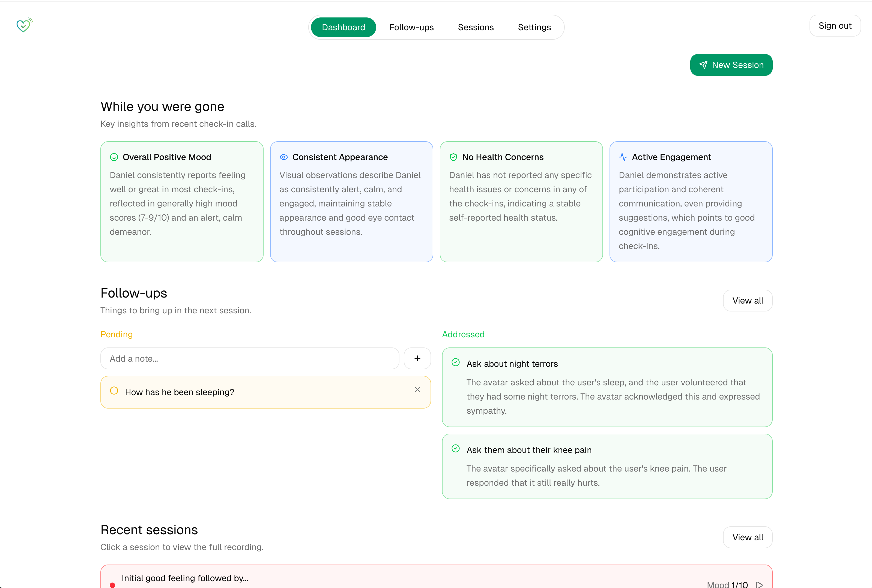Image resolution: width=872 pixels, height=588 pixels.
Task: Uncheck the 'Ask about night terrors' follow-up
Action: click(x=455, y=362)
